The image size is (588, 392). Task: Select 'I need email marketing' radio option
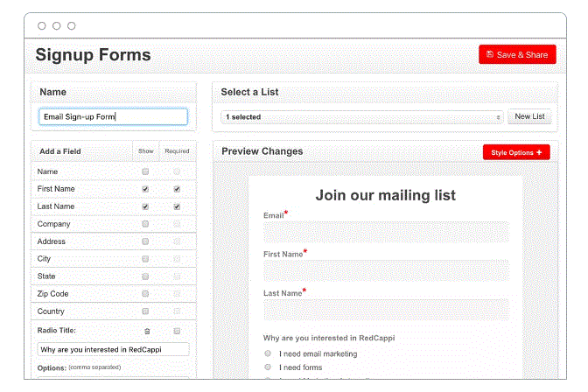coord(268,353)
